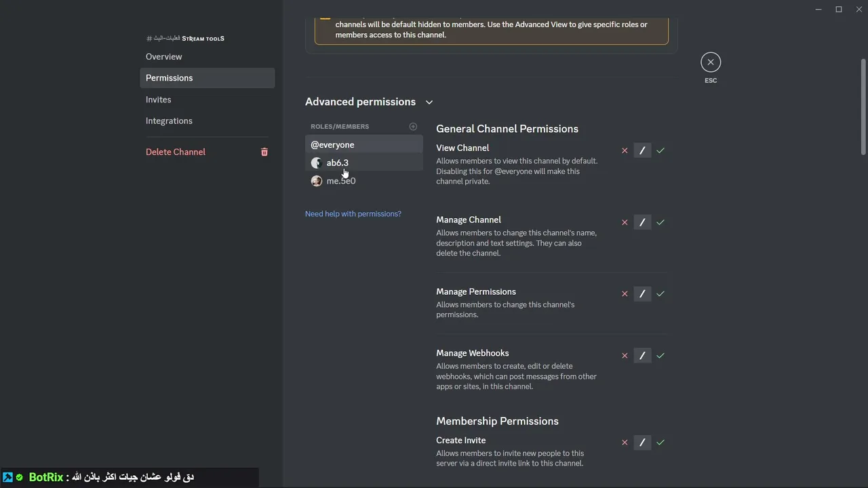
Task: Collapse the Advanced permissions chevron
Action: pos(429,102)
